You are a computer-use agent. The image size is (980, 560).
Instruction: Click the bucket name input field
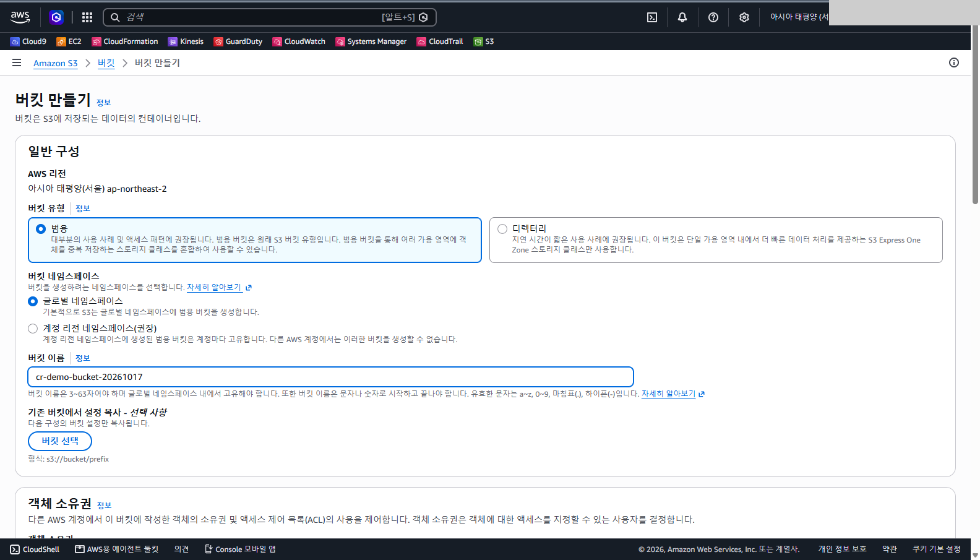point(331,377)
